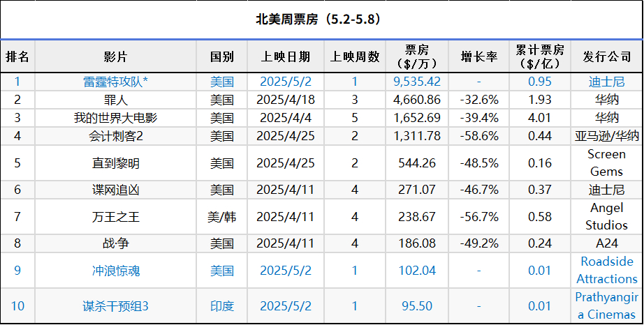Click the table title 北美周票房（5.2-5.8）
This screenshot has height=325, width=644.
tap(319, 20)
